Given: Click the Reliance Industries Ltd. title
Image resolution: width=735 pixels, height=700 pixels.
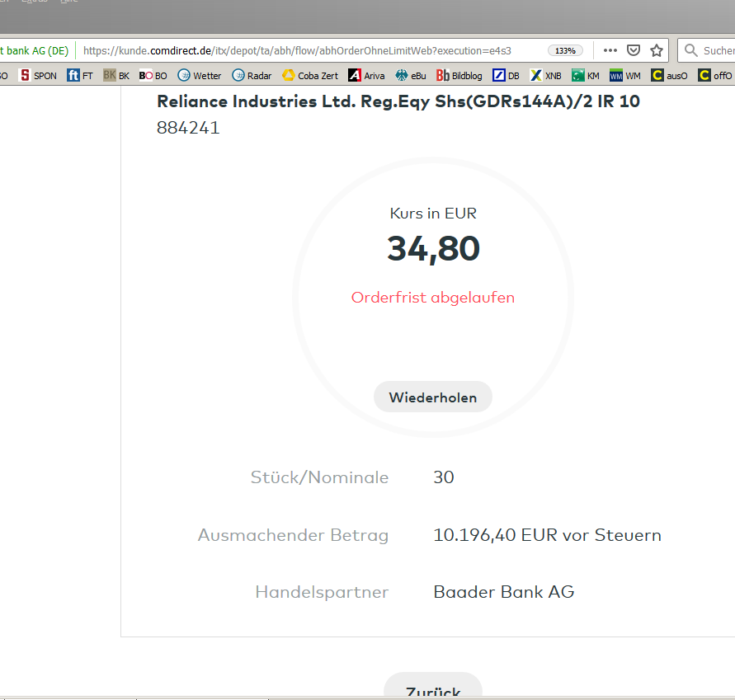Looking at the screenshot, I should (398, 101).
